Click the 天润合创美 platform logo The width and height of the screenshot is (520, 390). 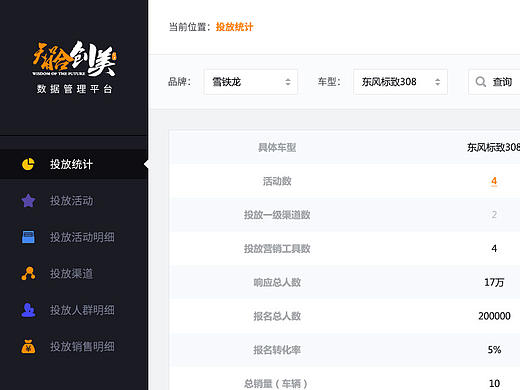pyautogui.click(x=74, y=59)
